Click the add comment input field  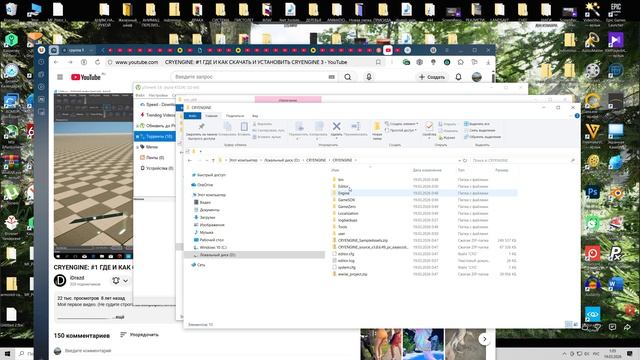[88, 351]
